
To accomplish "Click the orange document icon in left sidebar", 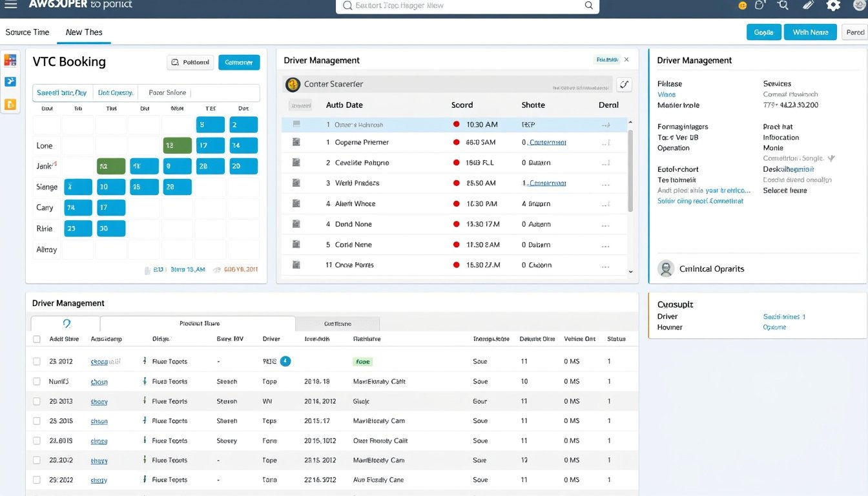I will click(10, 104).
